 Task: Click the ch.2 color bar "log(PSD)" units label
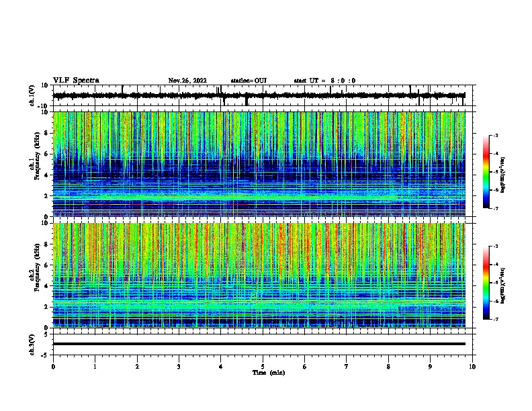pos(502,285)
